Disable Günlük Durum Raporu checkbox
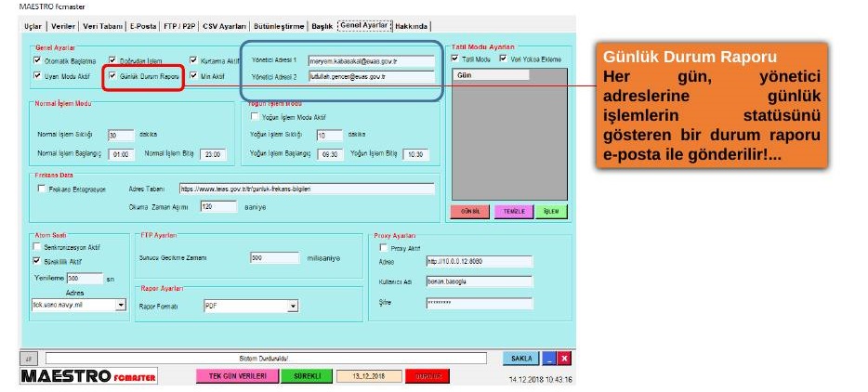The height and width of the screenshot is (392, 868). 113,76
